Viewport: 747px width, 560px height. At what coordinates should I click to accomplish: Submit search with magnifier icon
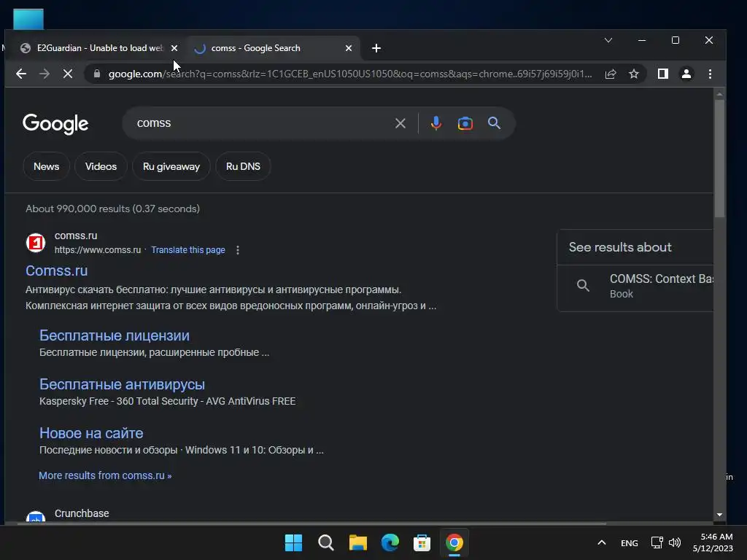click(494, 123)
